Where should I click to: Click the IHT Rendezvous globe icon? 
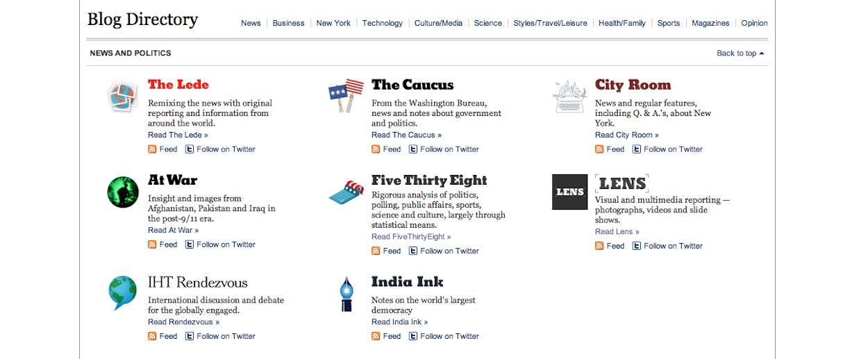[123, 292]
